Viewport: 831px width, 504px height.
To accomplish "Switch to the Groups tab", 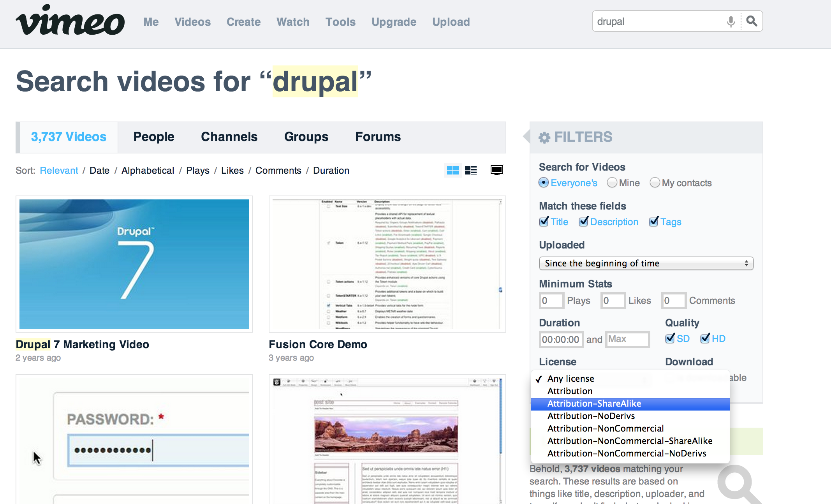I will (x=306, y=137).
